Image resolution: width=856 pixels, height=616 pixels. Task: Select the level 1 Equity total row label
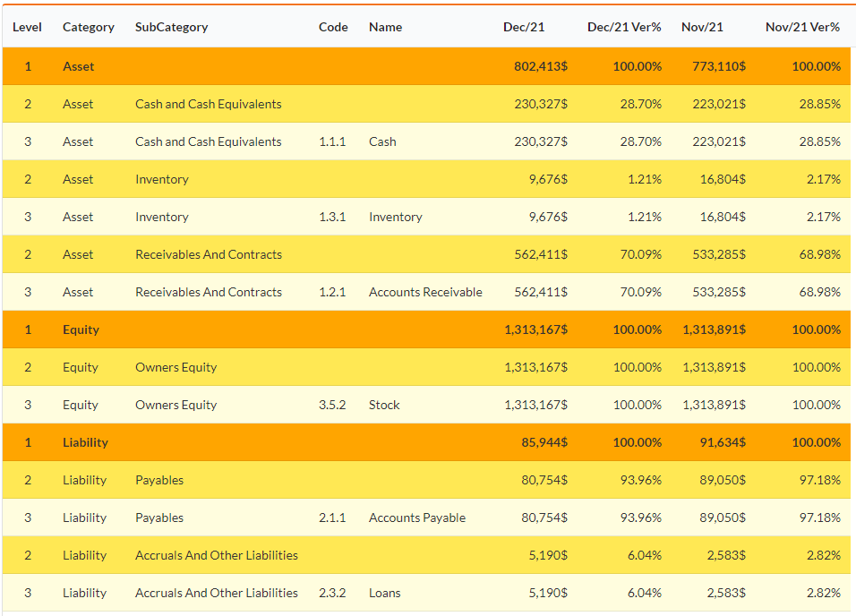[81, 329]
